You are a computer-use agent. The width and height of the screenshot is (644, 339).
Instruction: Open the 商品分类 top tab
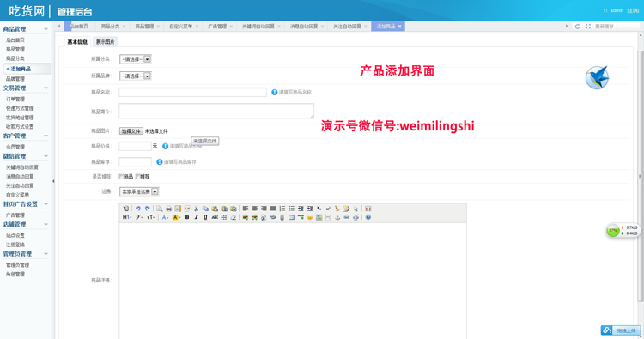pyautogui.click(x=110, y=27)
